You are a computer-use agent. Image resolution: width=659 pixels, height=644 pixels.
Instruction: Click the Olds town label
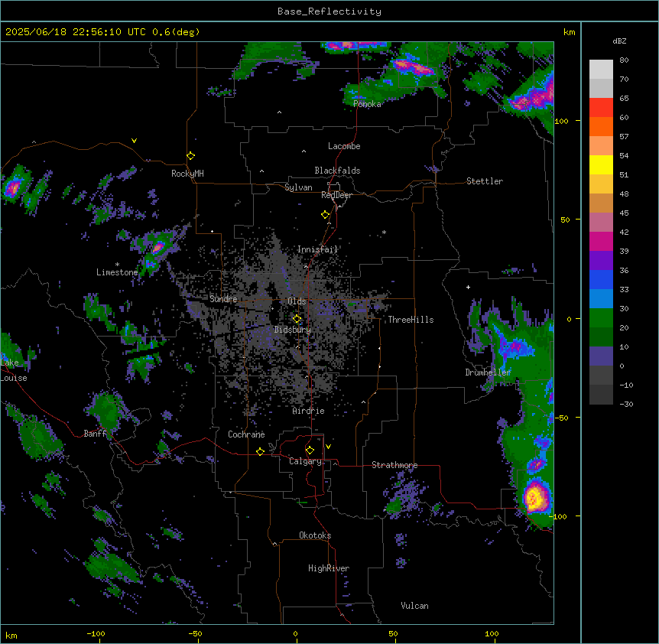click(x=297, y=301)
